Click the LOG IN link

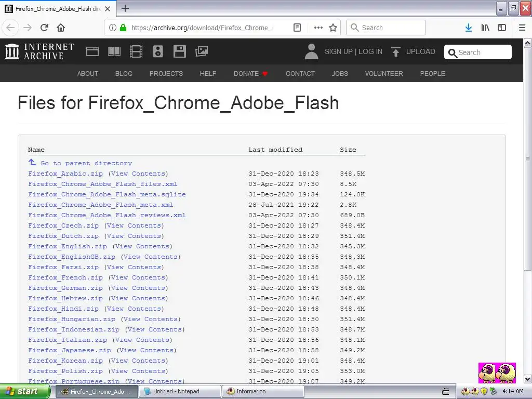pyautogui.click(x=370, y=51)
